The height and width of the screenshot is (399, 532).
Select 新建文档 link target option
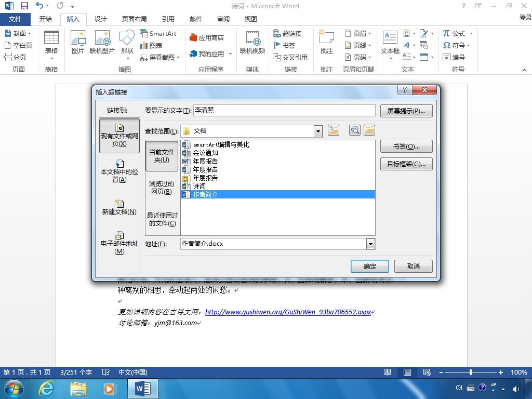click(x=119, y=207)
